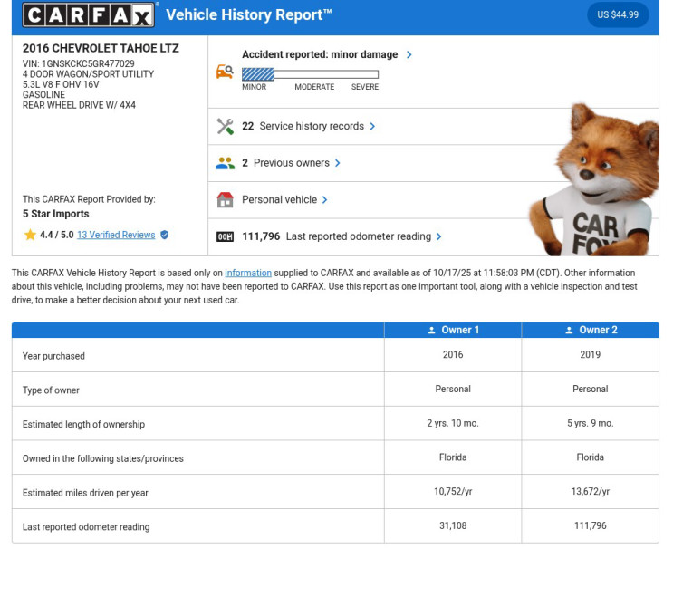The image size is (673, 616).
Task: Click the accident car damage icon
Action: coord(225,72)
